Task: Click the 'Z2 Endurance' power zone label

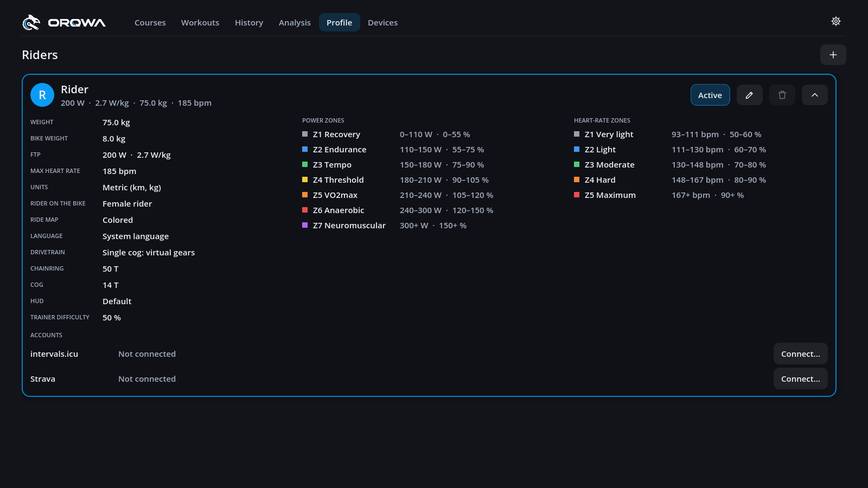Action: [x=340, y=150]
